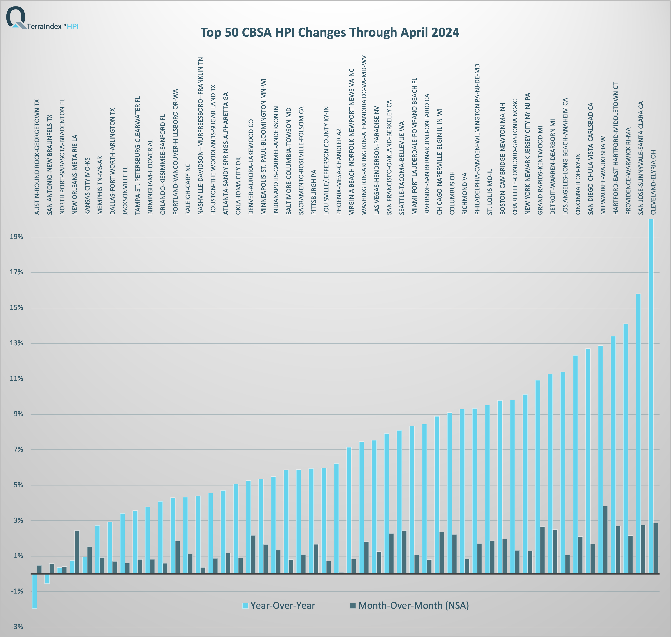
Task: Click the 'DENVER-AURORA-LAKEWOOD CO' label
Action: pyautogui.click(x=251, y=167)
